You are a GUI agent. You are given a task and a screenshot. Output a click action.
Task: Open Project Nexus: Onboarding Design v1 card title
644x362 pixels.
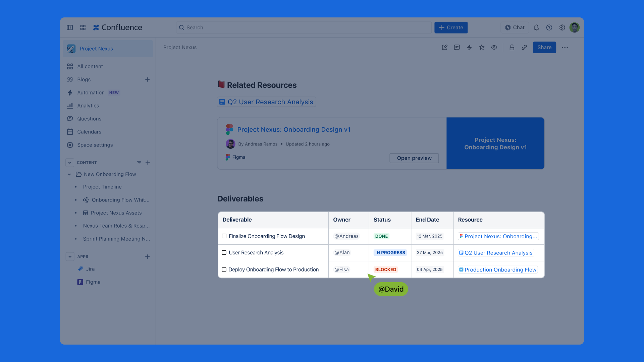click(x=294, y=130)
